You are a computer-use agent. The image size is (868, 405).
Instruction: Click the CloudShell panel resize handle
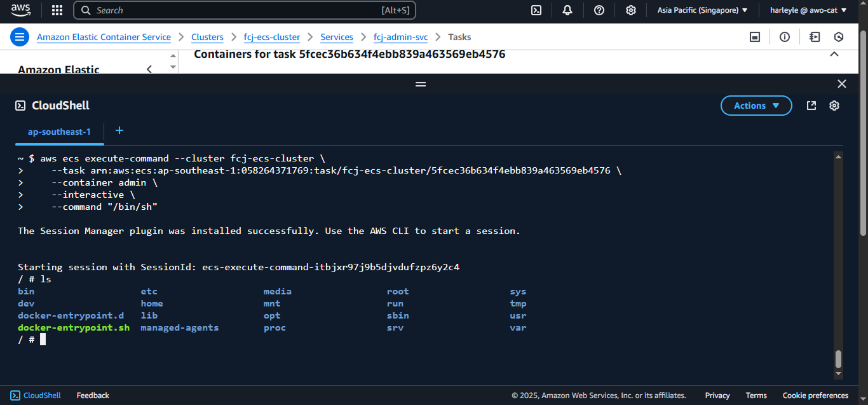(x=420, y=84)
